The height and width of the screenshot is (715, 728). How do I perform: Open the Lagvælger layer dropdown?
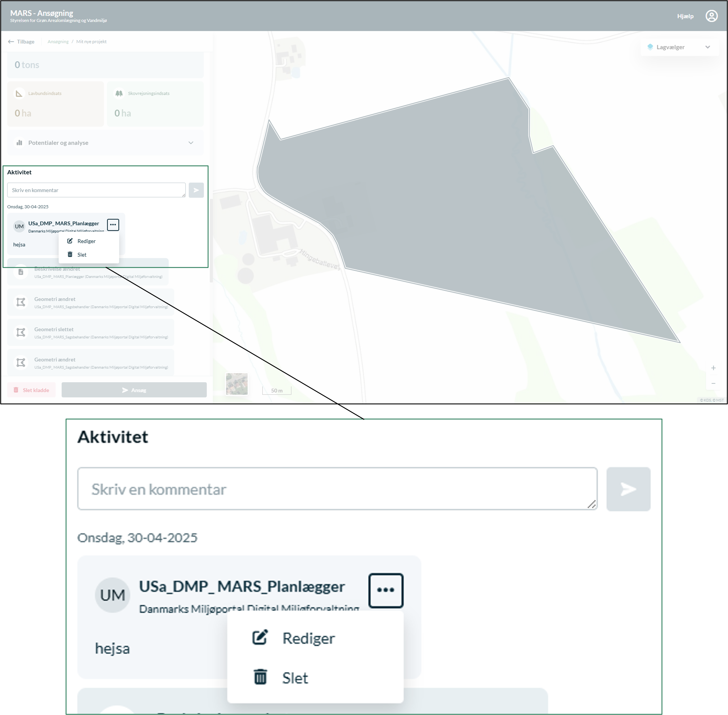coord(679,47)
